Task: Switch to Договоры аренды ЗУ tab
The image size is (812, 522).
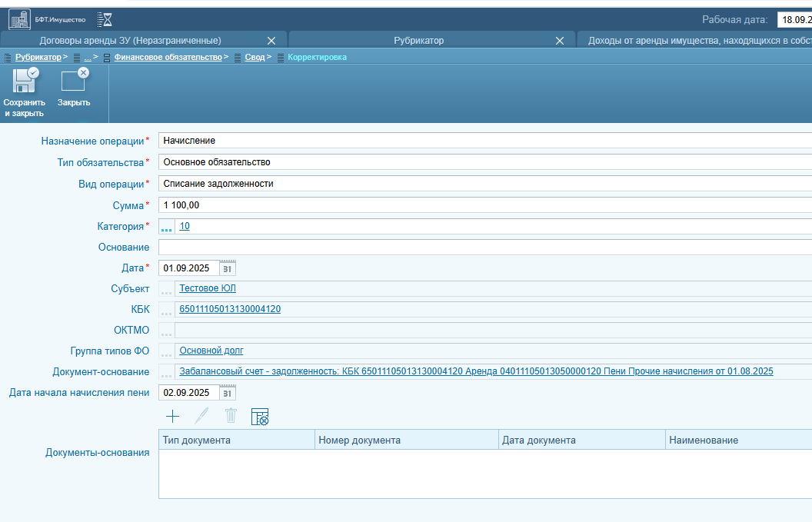Action: pyautogui.click(x=131, y=41)
